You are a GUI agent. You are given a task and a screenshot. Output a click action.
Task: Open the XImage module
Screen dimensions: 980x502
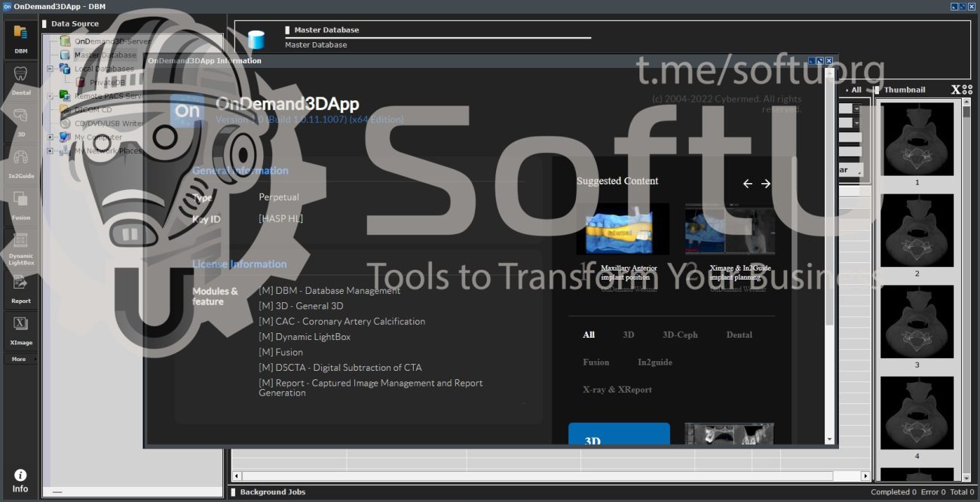pos(20,331)
